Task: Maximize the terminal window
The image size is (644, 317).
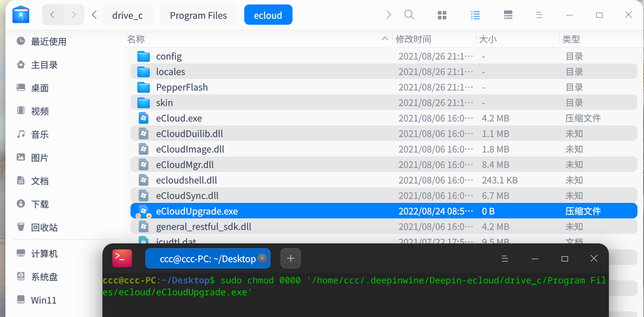Action: tap(565, 259)
